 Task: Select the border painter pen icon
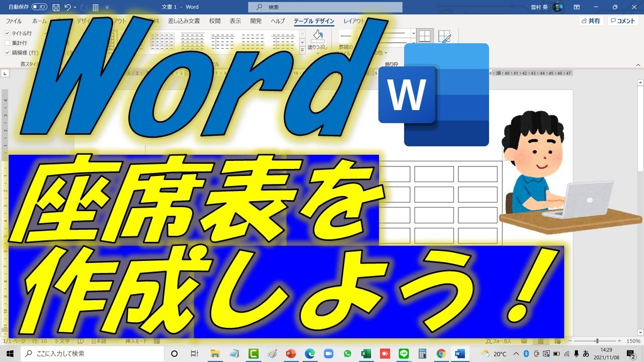point(445,37)
